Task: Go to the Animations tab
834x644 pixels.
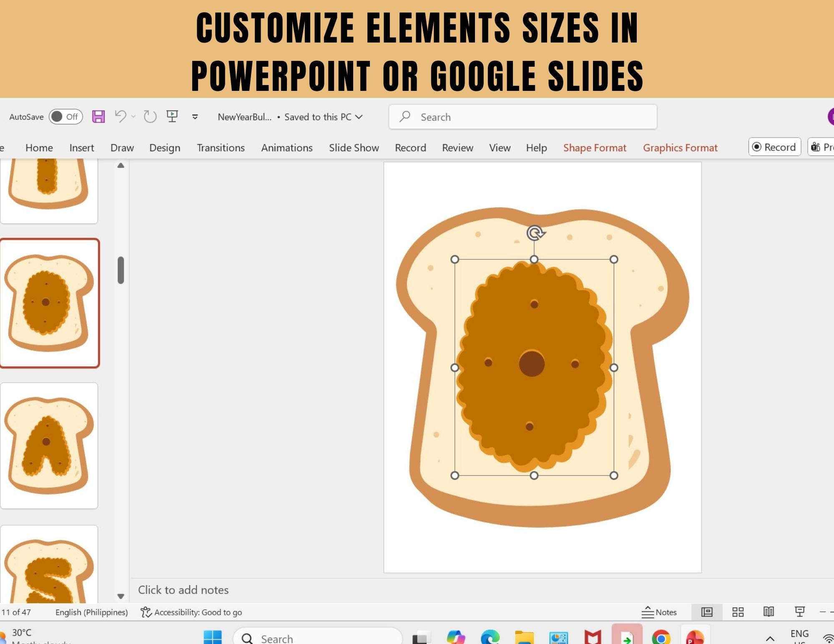Action: [287, 148]
